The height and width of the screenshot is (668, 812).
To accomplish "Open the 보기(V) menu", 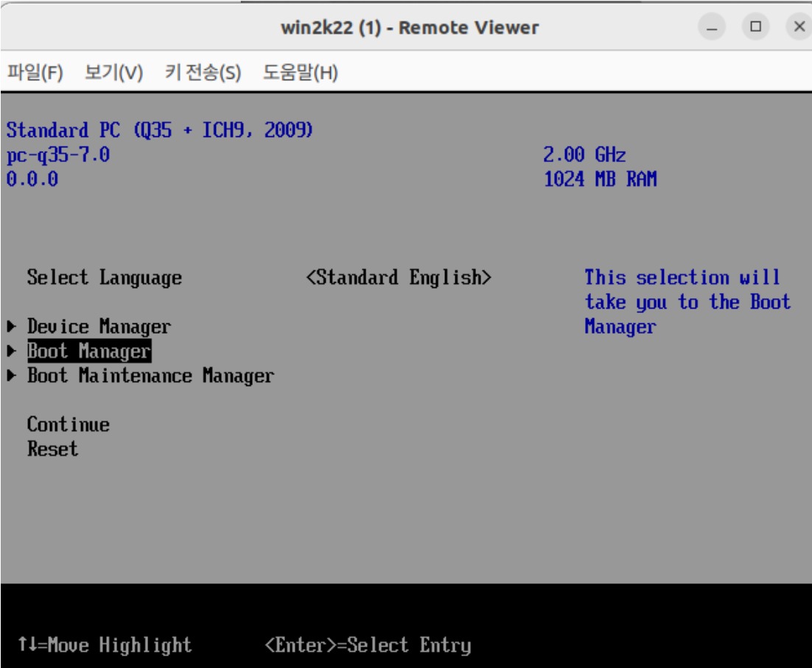I will coord(114,72).
